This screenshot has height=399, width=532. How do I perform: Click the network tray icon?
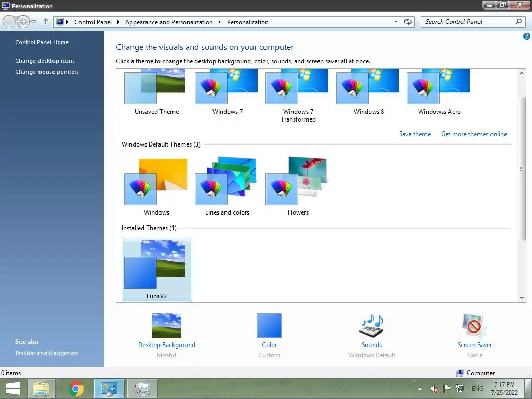[x=460, y=389]
